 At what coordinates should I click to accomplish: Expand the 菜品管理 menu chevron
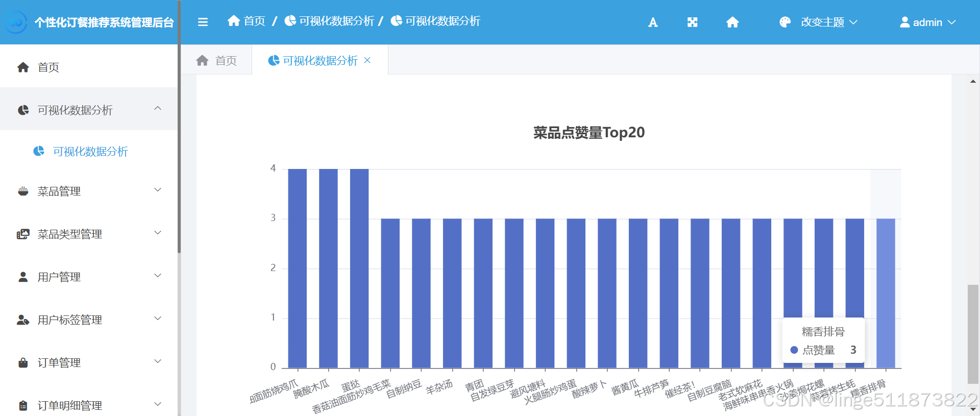(x=158, y=190)
